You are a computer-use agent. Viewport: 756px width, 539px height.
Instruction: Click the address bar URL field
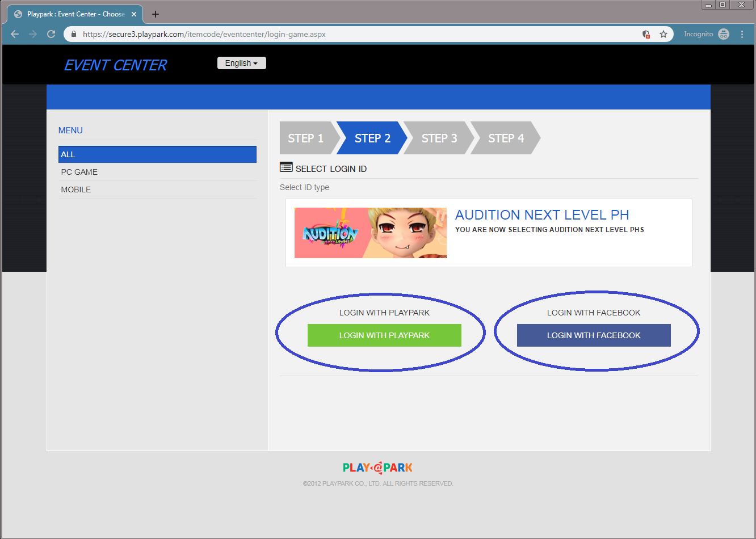pos(341,34)
